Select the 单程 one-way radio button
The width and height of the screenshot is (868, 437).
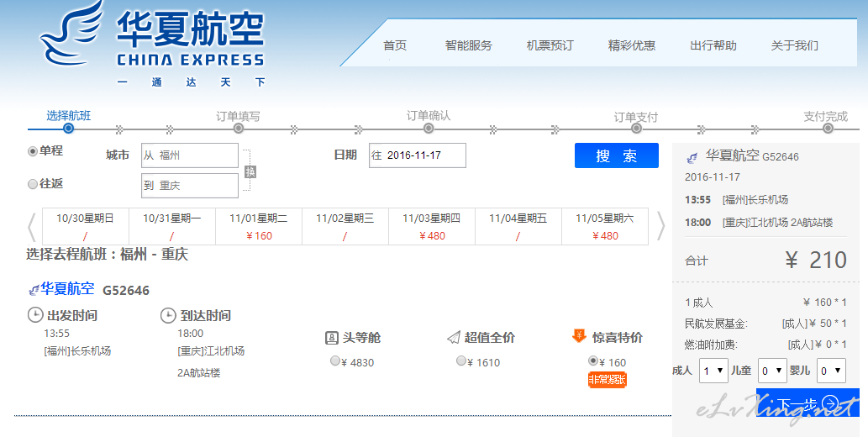(33, 151)
